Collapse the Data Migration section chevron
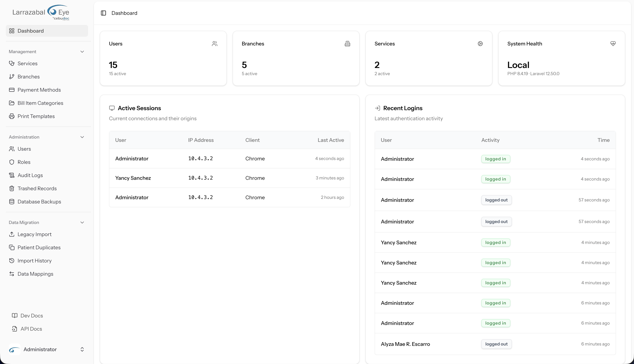Screen dimensions: 634x364 click(82, 222)
